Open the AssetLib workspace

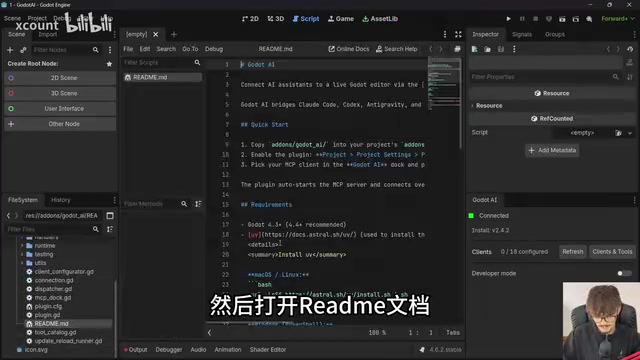click(380, 19)
